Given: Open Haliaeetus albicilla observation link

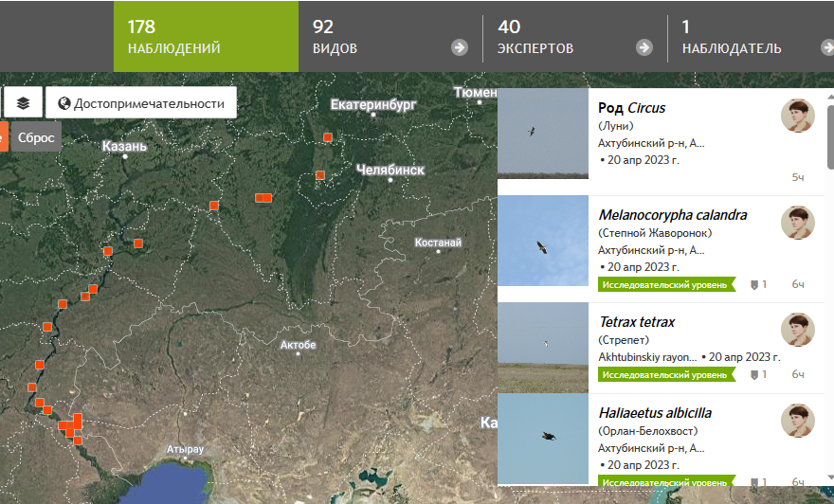Looking at the screenshot, I should tap(655, 413).
